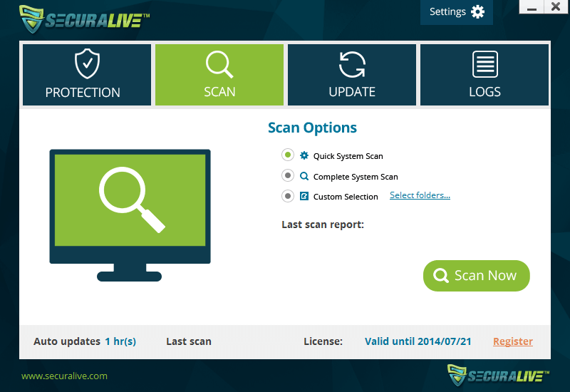
Task: Click the Custom Selection edit icon
Action: pos(304,197)
